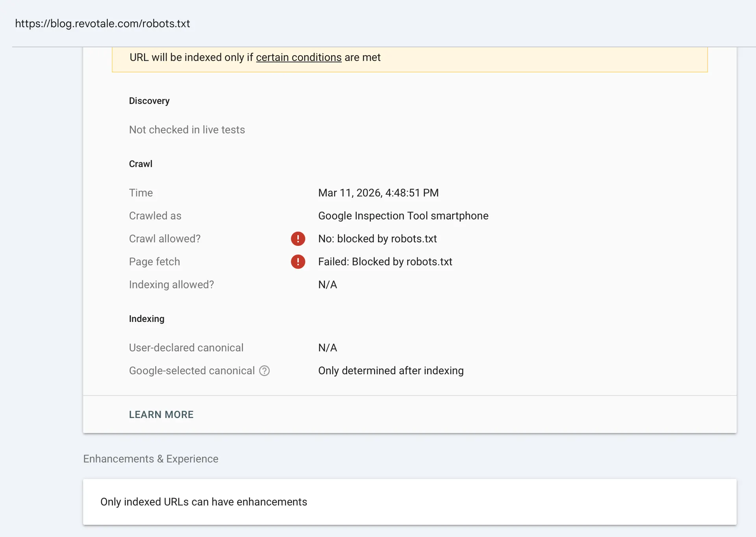Select the Not checked in live tests row
The height and width of the screenshot is (537, 756).
pos(187,130)
